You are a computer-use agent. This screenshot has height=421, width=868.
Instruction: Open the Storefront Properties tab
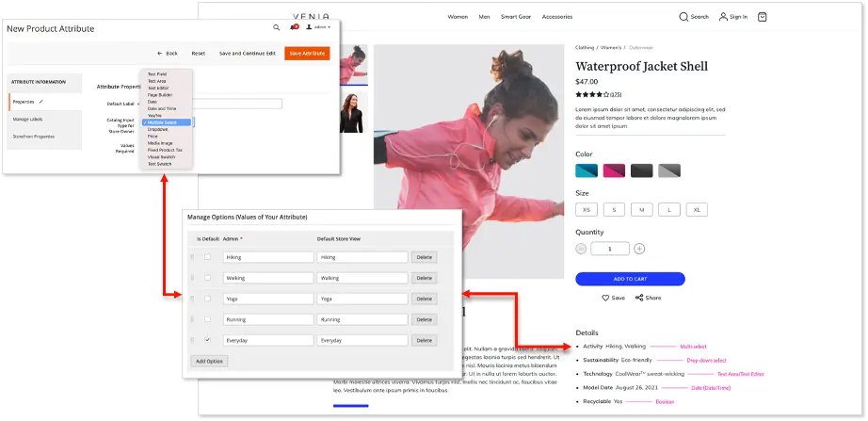(45, 137)
